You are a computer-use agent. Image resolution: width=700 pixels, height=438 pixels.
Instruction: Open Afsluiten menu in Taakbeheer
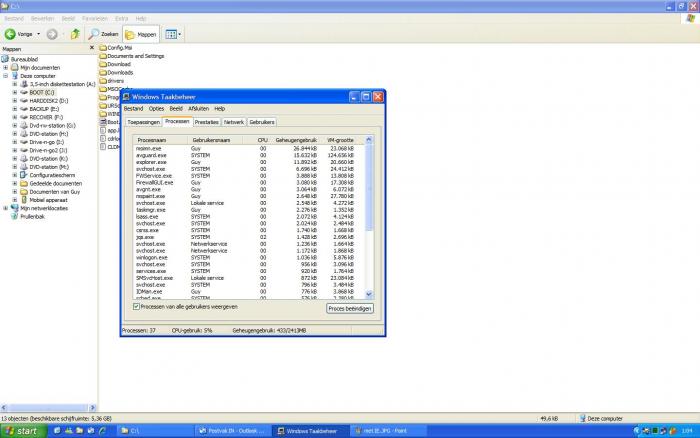click(199, 108)
